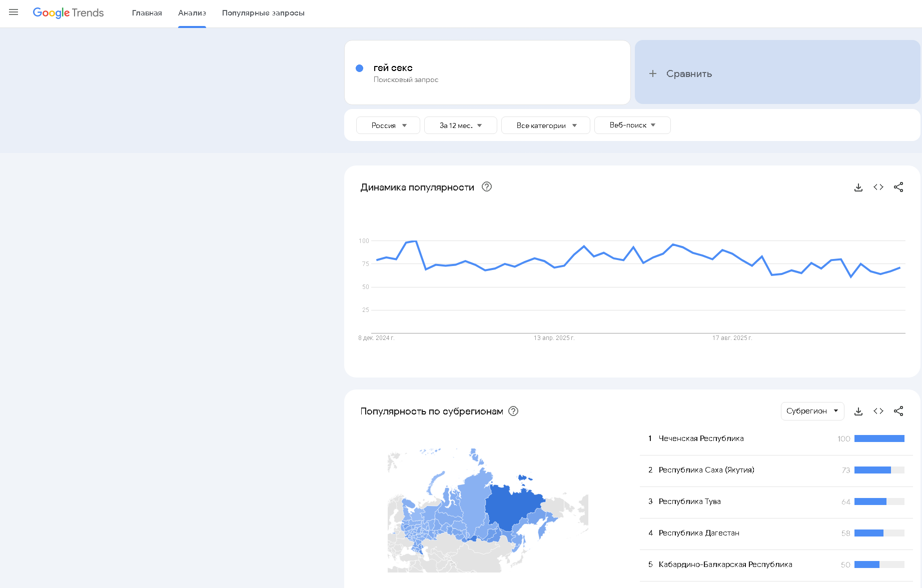Open help for Популярность по субрегионам
The height and width of the screenshot is (588, 922).
[x=513, y=411]
